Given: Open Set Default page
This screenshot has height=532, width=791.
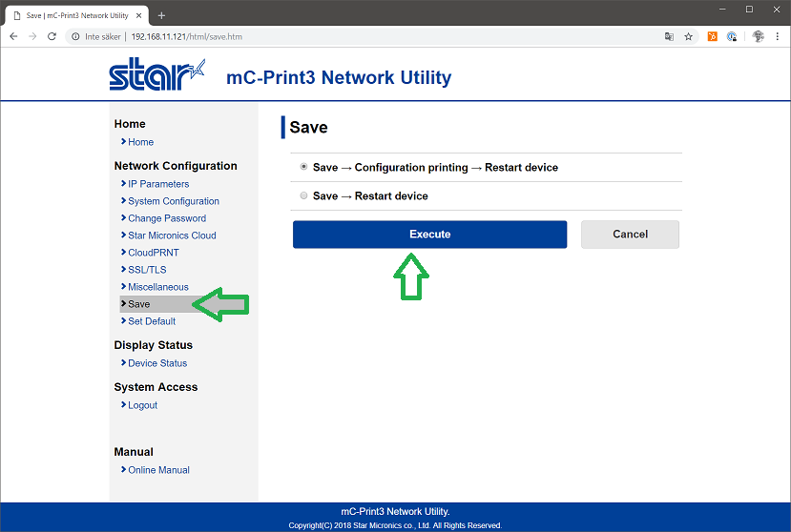Looking at the screenshot, I should point(152,321).
